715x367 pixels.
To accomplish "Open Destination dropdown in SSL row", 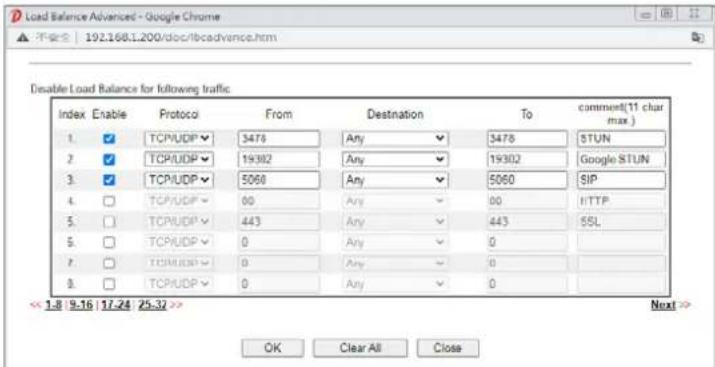I will [395, 222].
